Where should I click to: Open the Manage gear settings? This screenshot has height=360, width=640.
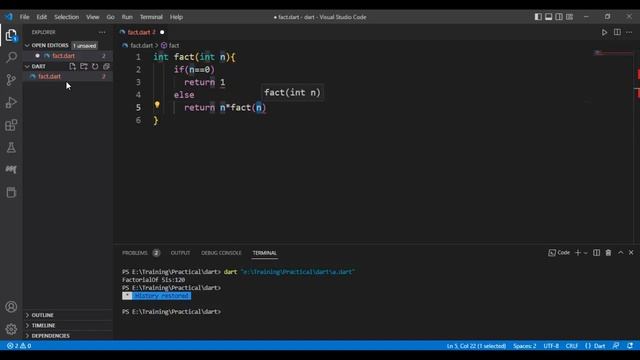pyautogui.click(x=11, y=329)
